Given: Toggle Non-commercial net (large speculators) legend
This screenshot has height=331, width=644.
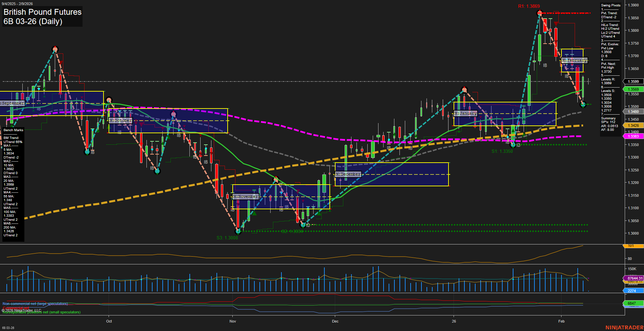Looking at the screenshot, I should [x=35, y=304].
